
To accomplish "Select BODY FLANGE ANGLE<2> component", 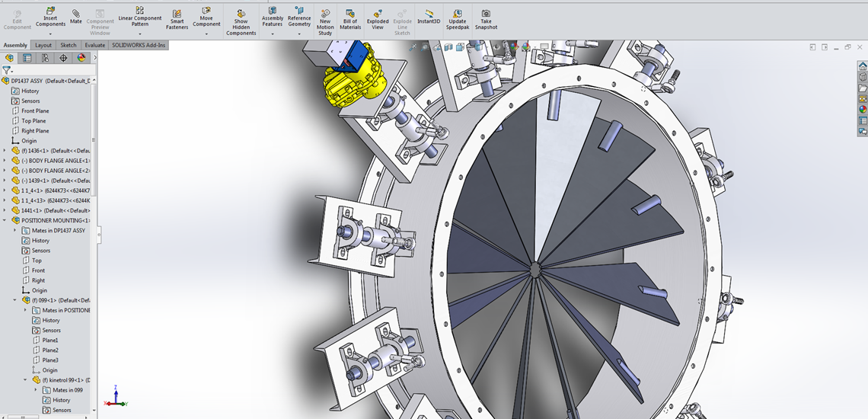I will (x=52, y=171).
